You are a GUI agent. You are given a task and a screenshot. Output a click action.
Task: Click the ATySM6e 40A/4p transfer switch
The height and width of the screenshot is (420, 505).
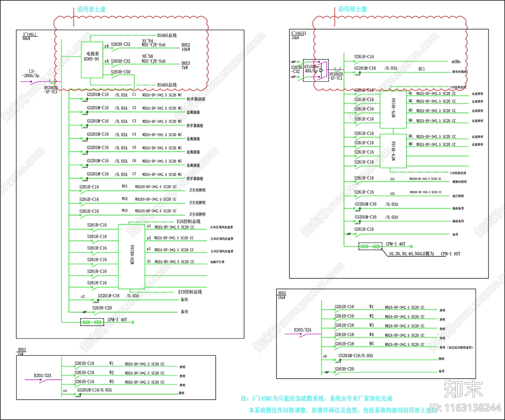[x=316, y=70]
